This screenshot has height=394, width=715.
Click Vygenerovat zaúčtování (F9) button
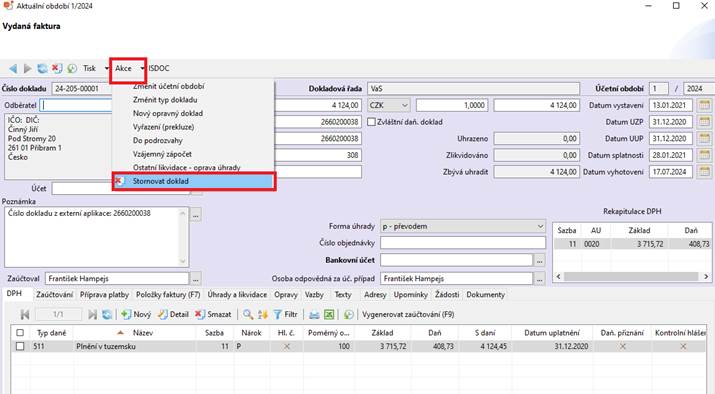pos(408,314)
